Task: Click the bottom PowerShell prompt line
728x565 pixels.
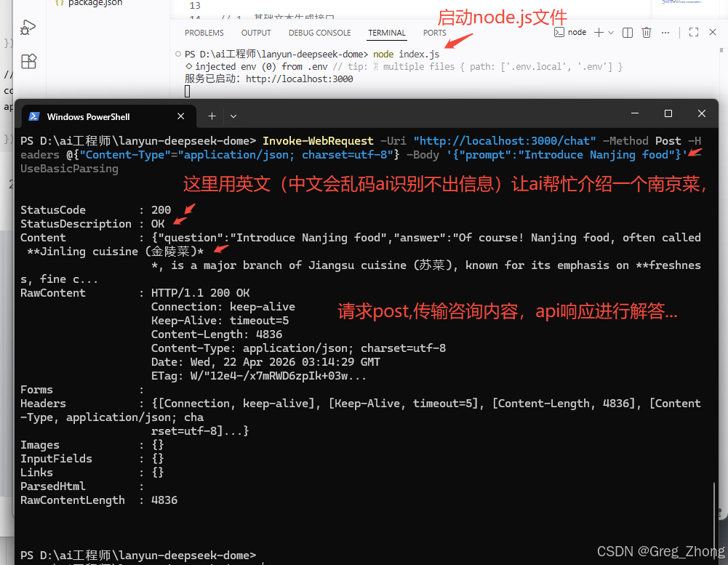Action: (138, 556)
